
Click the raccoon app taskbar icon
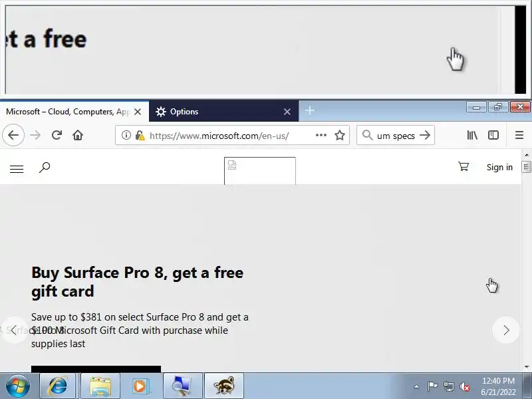click(224, 386)
